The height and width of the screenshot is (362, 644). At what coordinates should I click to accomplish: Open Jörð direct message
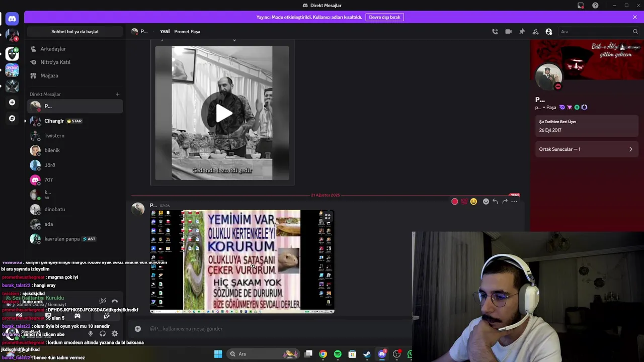point(75,165)
